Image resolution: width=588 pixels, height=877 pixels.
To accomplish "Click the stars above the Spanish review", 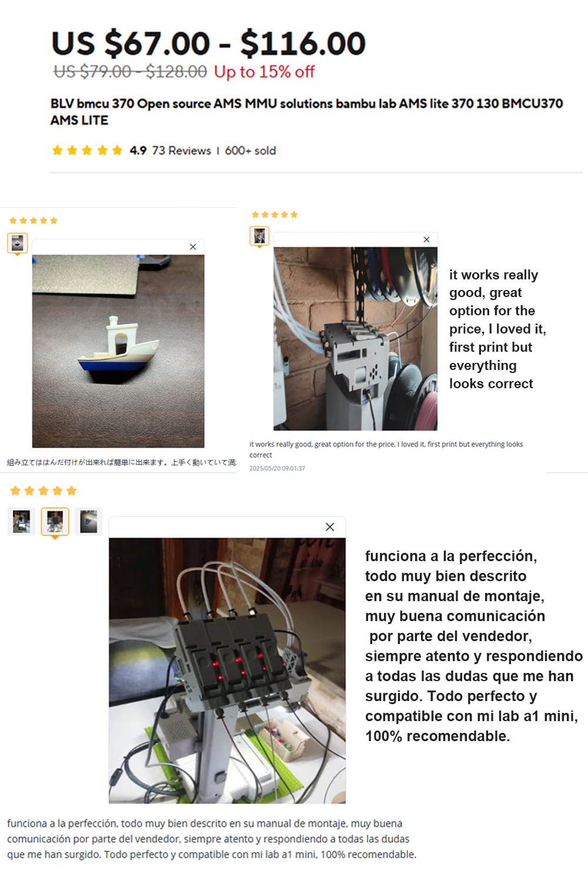I will click(44, 491).
